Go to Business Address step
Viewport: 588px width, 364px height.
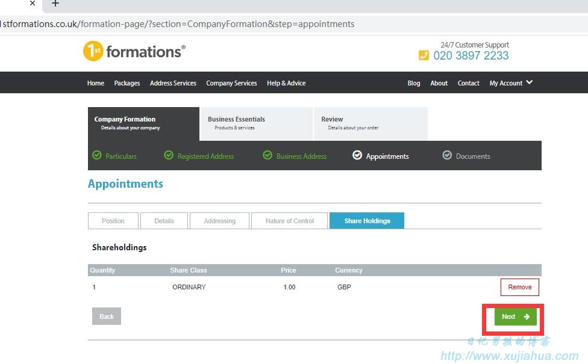click(x=301, y=156)
